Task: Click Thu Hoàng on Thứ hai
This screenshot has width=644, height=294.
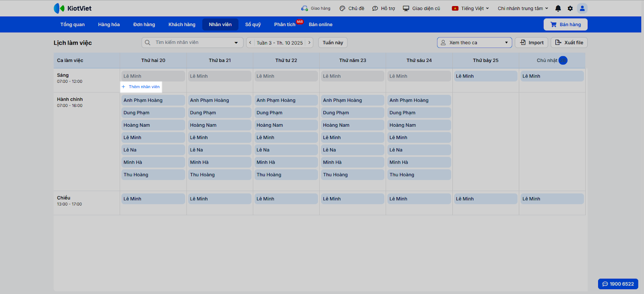Action: point(153,175)
